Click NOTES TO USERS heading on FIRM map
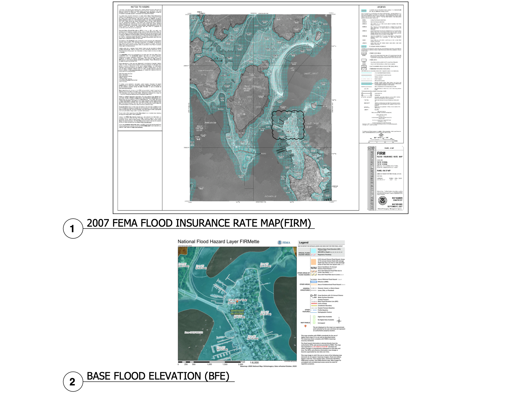532x399 pixels. point(140,7)
